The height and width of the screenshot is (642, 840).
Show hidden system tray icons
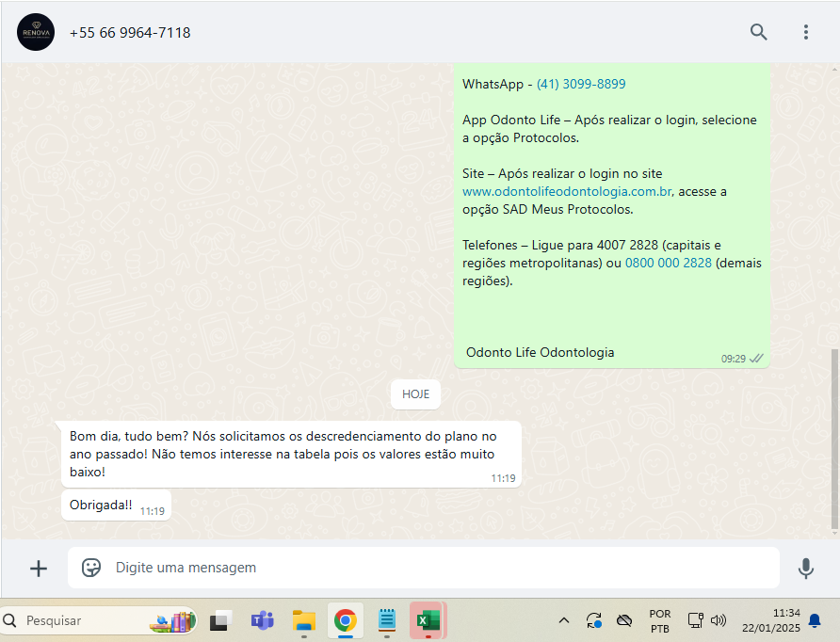(563, 620)
